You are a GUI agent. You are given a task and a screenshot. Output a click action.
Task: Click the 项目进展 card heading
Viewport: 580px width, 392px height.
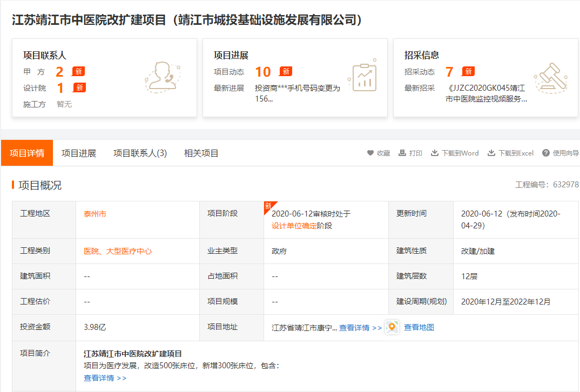[231, 56]
